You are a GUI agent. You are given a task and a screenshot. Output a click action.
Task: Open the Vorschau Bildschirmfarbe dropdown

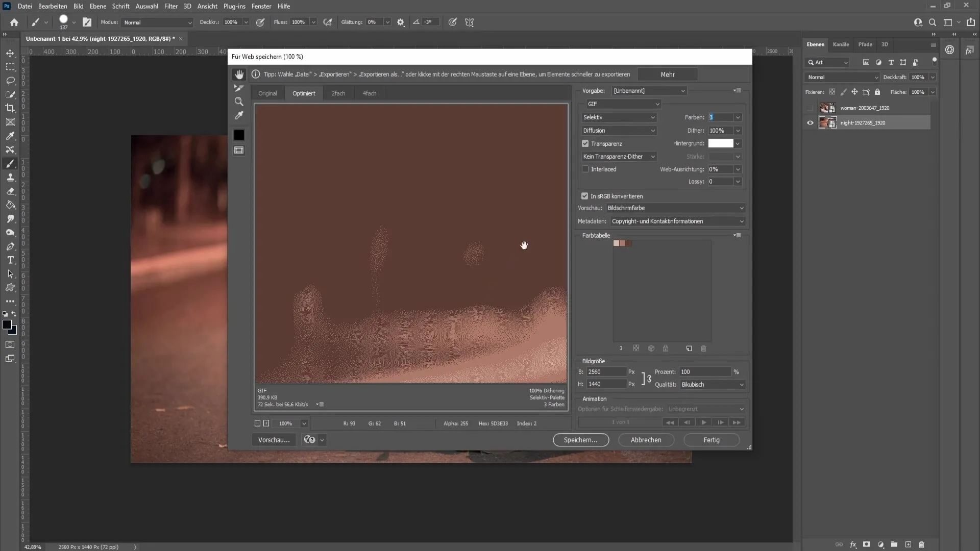675,208
